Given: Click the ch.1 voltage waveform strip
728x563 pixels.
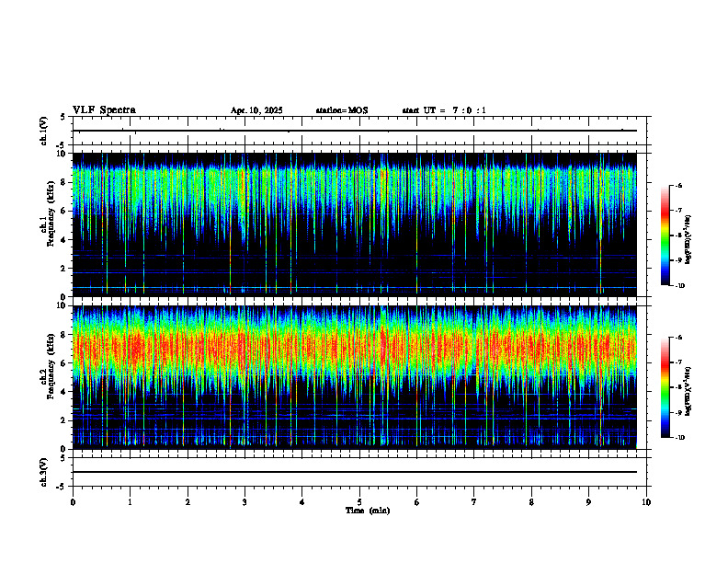Looking at the screenshot, I should [361, 131].
